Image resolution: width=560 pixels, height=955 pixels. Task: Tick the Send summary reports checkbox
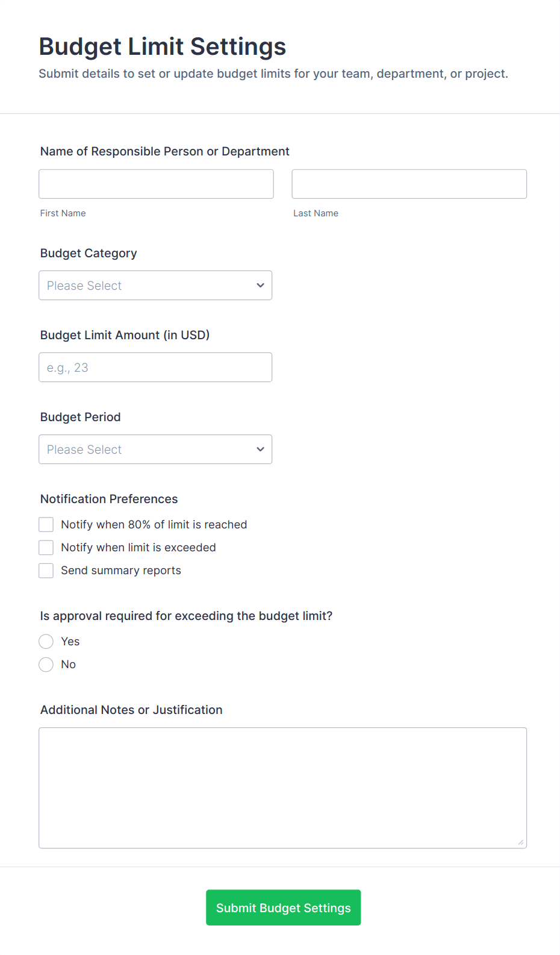tap(46, 571)
